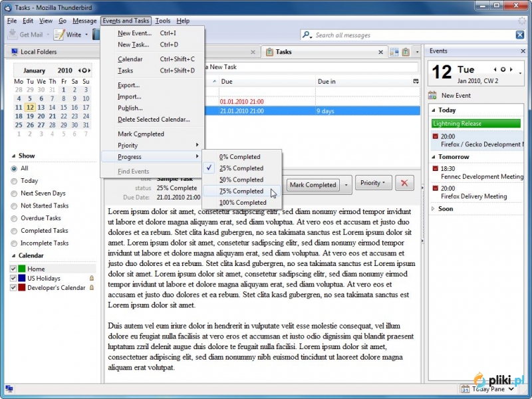The width and height of the screenshot is (532, 399).
Task: Go to next month in mini calendar
Action: 89,70
